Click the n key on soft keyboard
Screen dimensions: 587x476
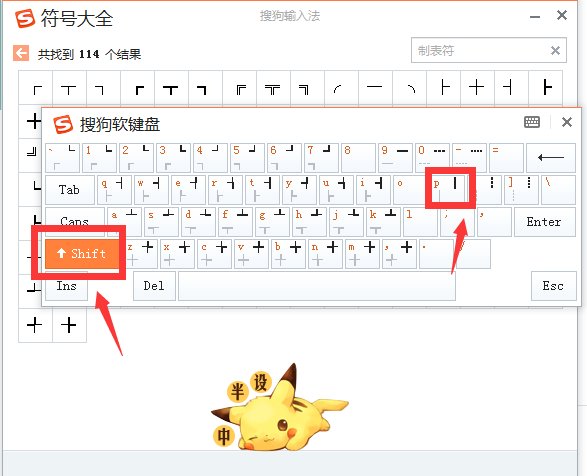[326, 254]
